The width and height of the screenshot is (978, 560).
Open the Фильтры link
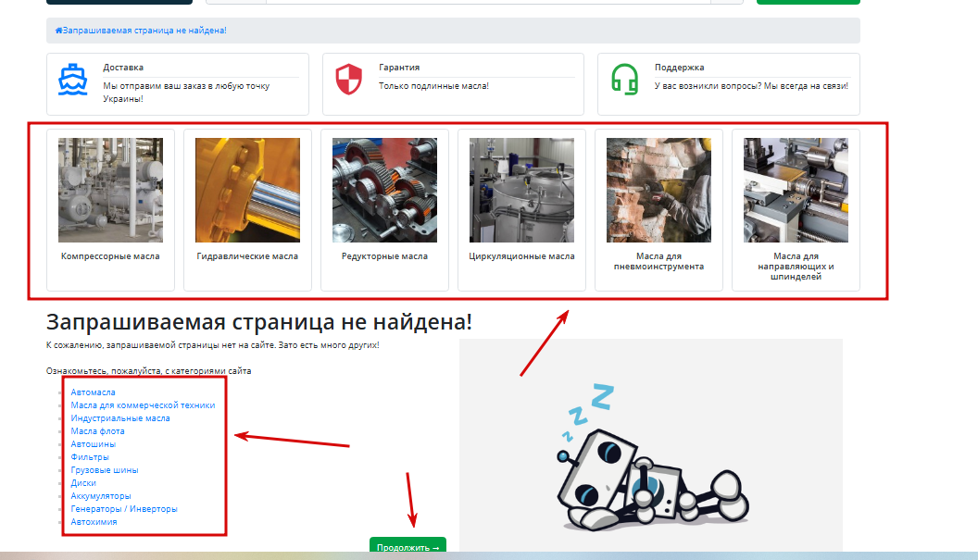[x=90, y=457]
